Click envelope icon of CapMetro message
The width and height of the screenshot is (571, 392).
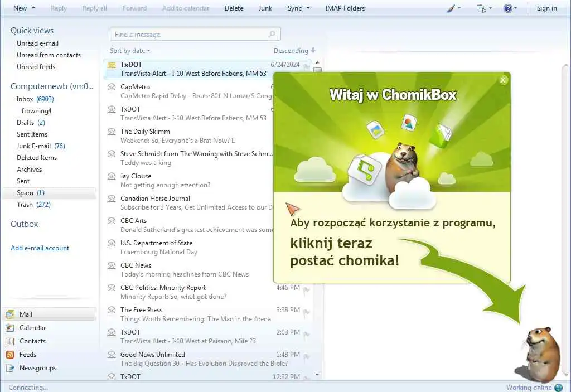coord(112,87)
